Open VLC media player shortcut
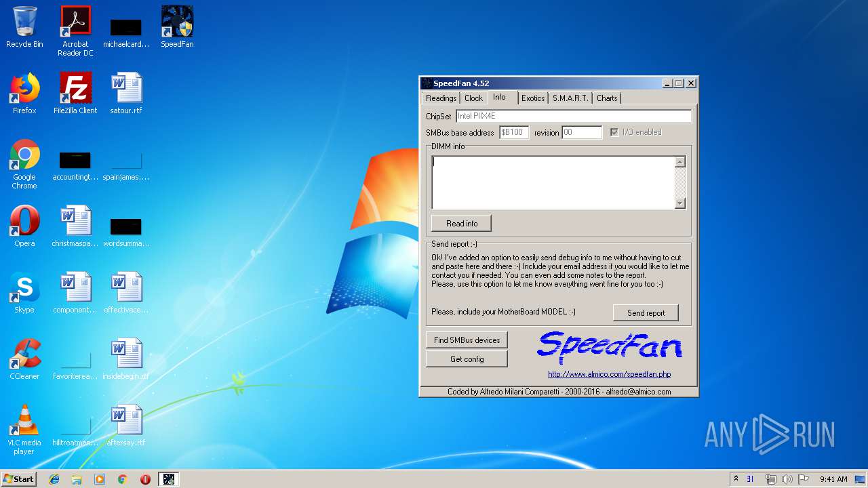Screen dimensions: 868x488 coord(24,430)
